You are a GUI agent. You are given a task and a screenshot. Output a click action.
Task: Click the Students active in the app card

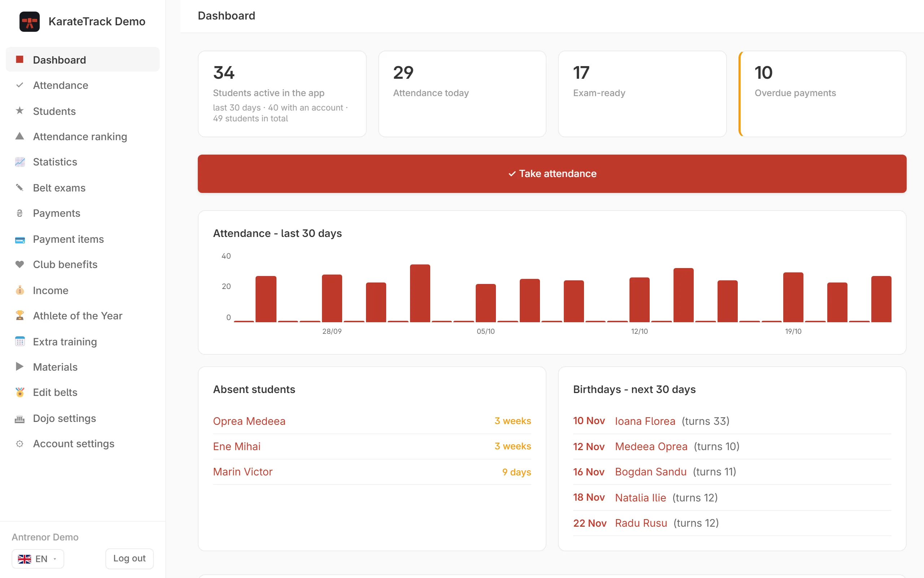282,94
